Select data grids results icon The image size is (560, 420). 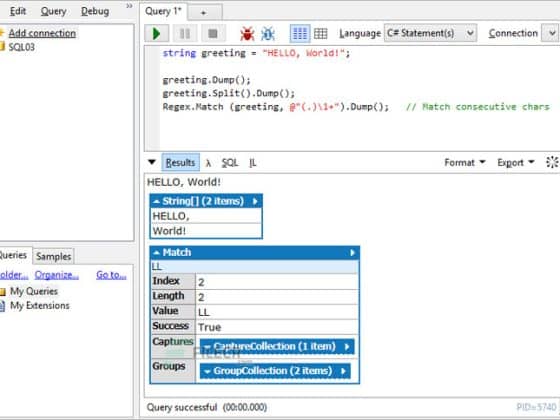[320, 34]
